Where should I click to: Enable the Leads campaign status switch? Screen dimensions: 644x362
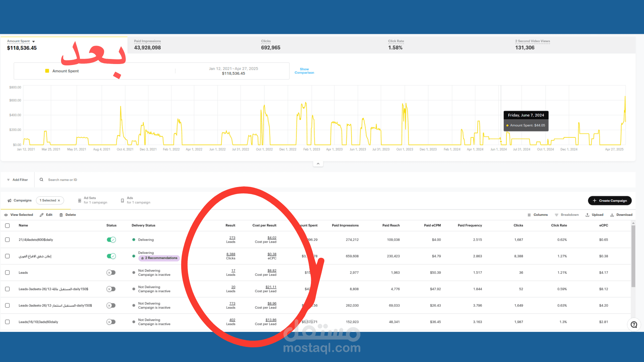(x=111, y=273)
